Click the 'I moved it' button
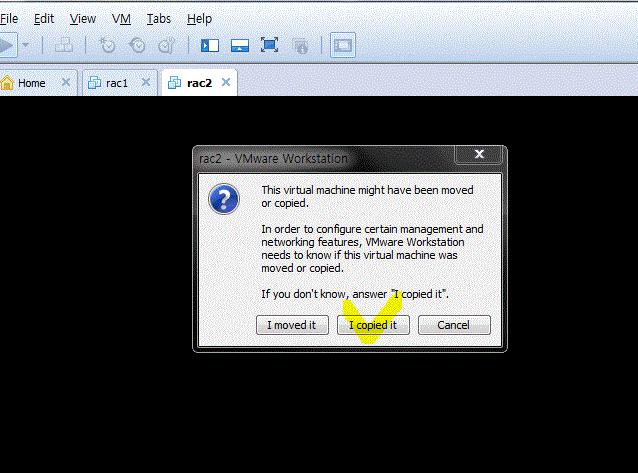 pyautogui.click(x=292, y=325)
